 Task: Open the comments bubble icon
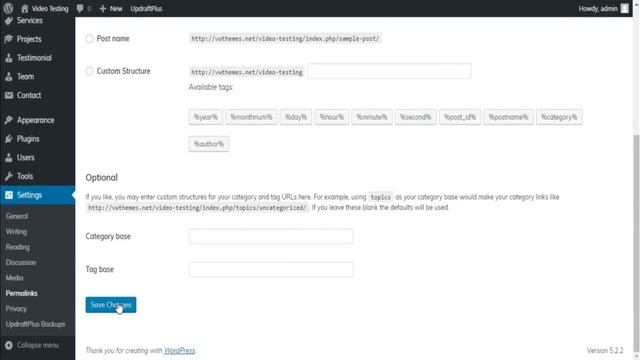(x=80, y=9)
